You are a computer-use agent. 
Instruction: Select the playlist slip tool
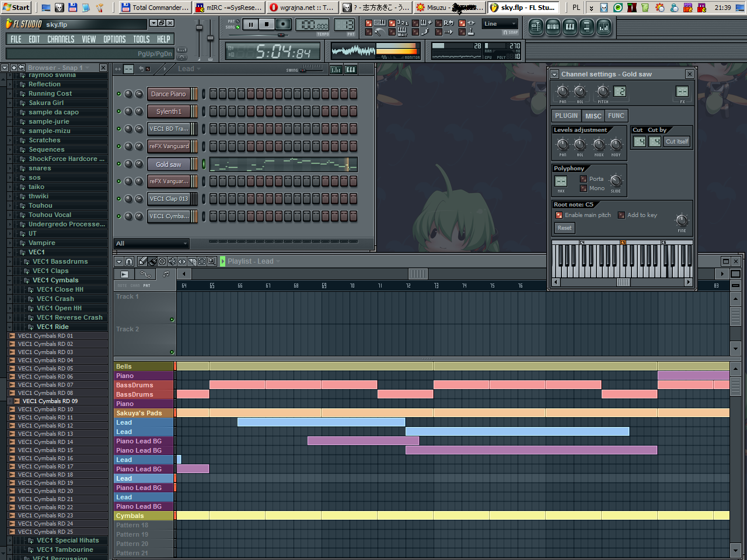click(x=182, y=261)
